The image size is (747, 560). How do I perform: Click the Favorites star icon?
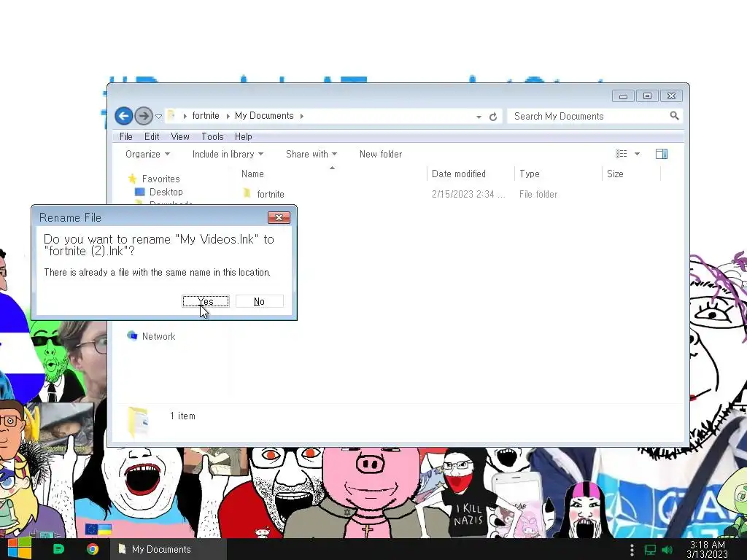tap(133, 179)
